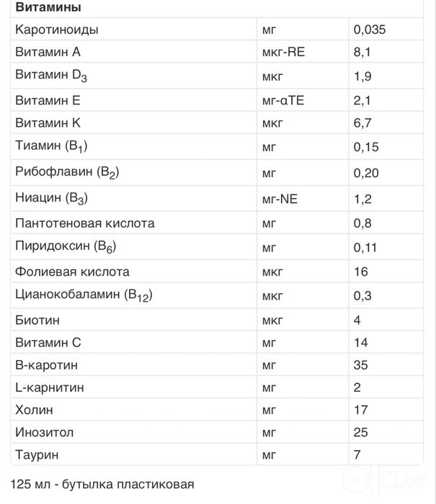The image size is (436, 504).
Task: Select the Каротиноиды row label
Action: [x=57, y=30]
